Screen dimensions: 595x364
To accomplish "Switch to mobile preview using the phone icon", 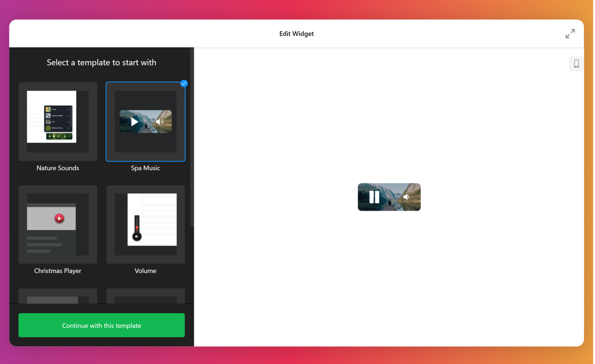I will (576, 63).
